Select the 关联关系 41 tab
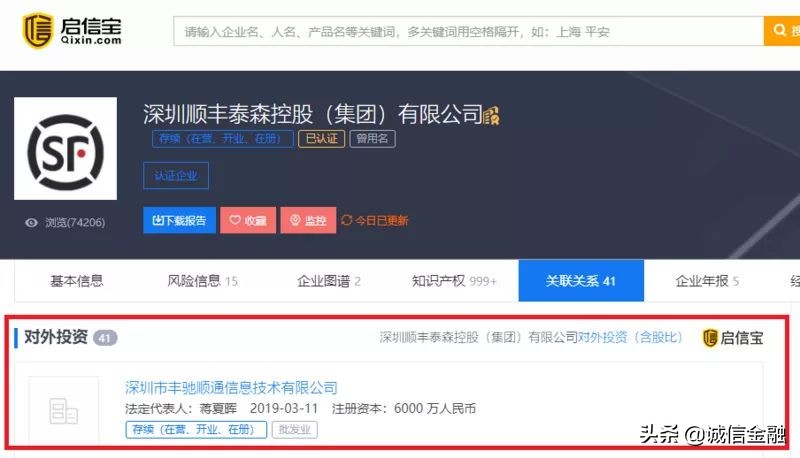Image resolution: width=800 pixels, height=458 pixels. point(581,281)
